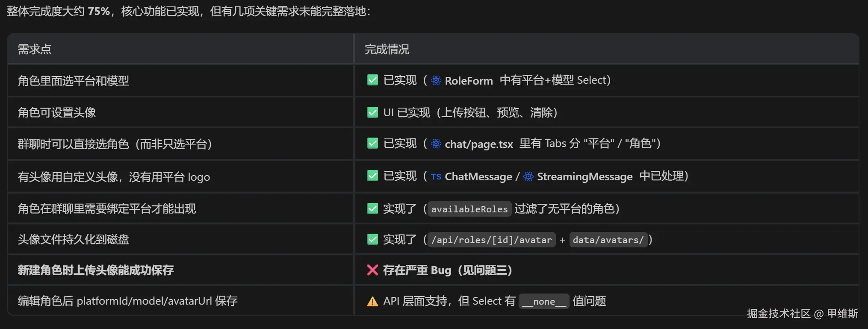Click the React icon beside StreamingMessage
Viewport: 868px width, 329px height.
[528, 176]
